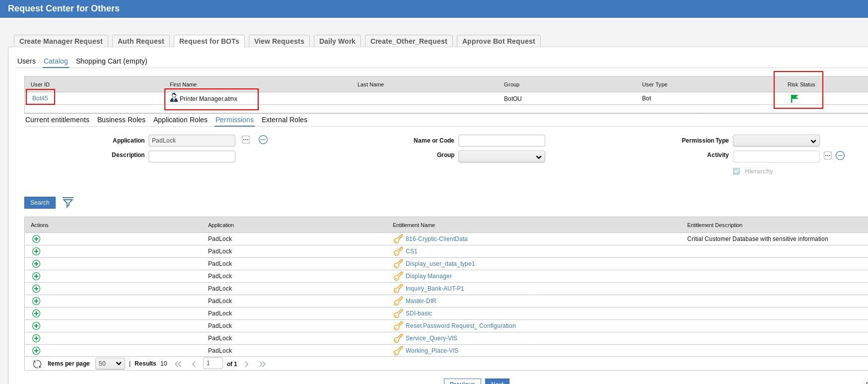Viewport: 868px width, 384px height.
Task: Go to the first results page
Action: (x=178, y=364)
